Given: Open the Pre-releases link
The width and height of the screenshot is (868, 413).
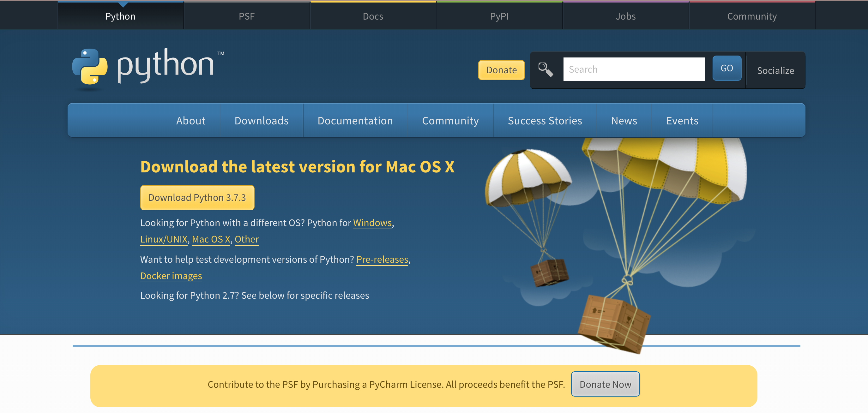Looking at the screenshot, I should coord(382,260).
